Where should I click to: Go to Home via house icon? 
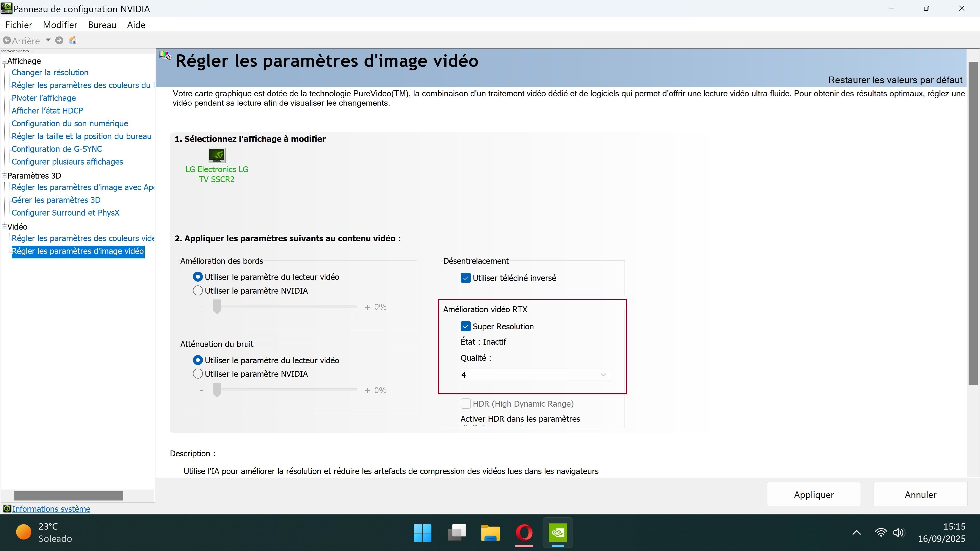point(73,40)
